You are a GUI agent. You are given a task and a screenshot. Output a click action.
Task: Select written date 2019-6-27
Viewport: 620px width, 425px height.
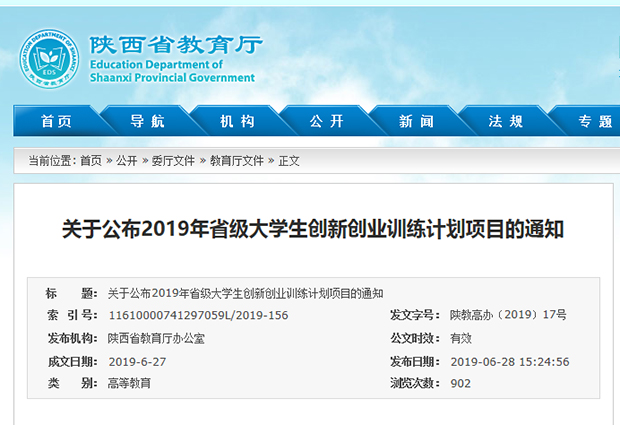(x=137, y=362)
